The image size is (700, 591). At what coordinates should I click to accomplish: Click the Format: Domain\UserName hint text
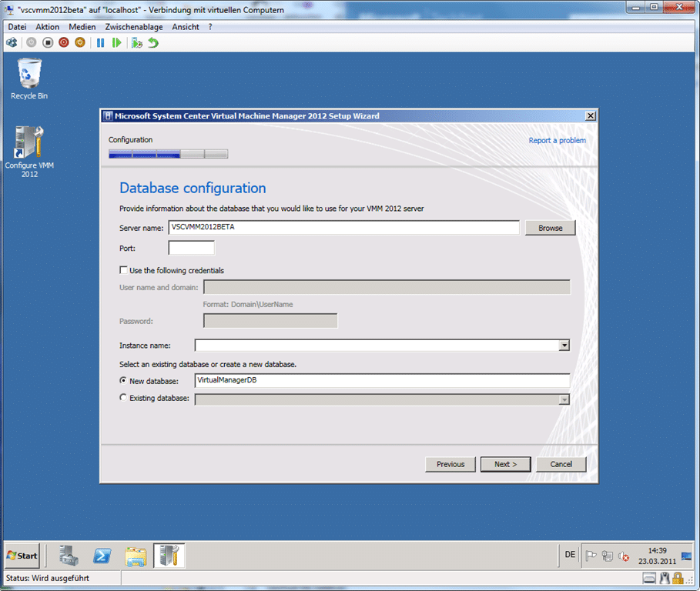pyautogui.click(x=248, y=304)
